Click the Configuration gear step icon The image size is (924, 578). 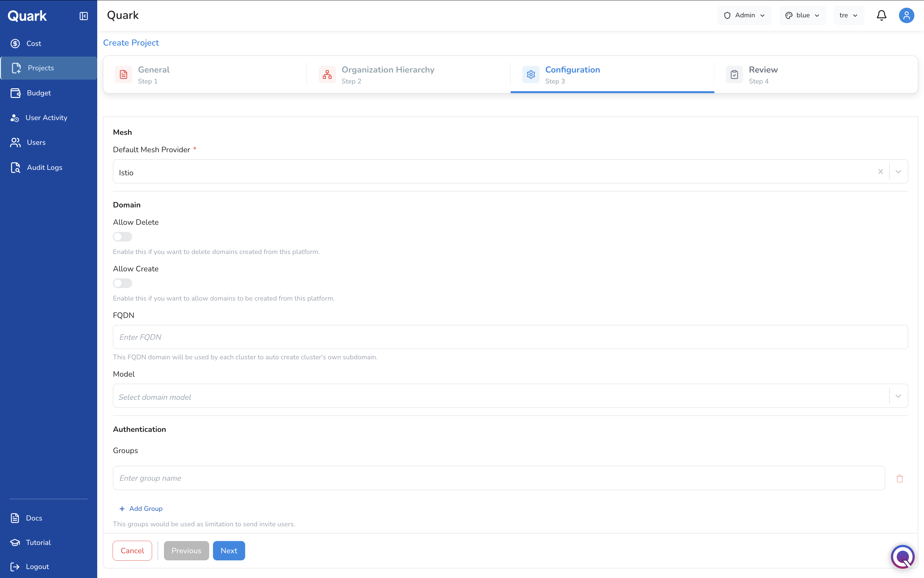tap(531, 74)
